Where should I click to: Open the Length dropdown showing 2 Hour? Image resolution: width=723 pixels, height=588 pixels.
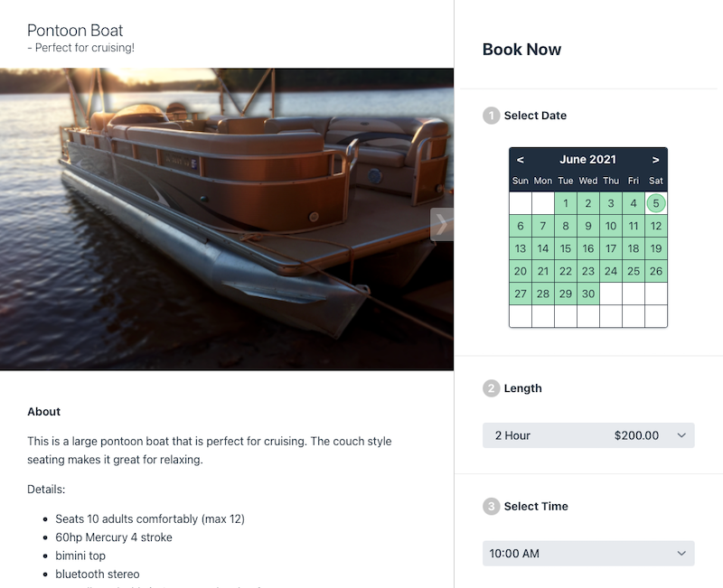pos(588,435)
